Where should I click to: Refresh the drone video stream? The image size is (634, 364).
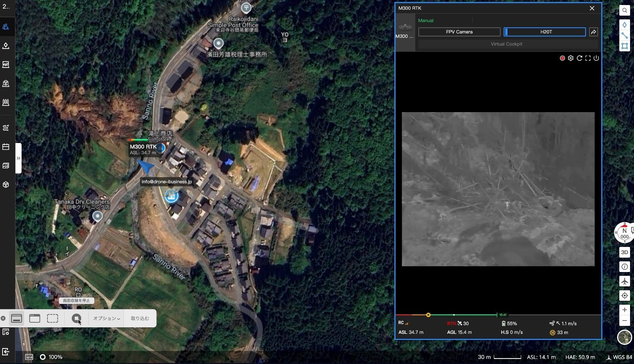tap(579, 58)
